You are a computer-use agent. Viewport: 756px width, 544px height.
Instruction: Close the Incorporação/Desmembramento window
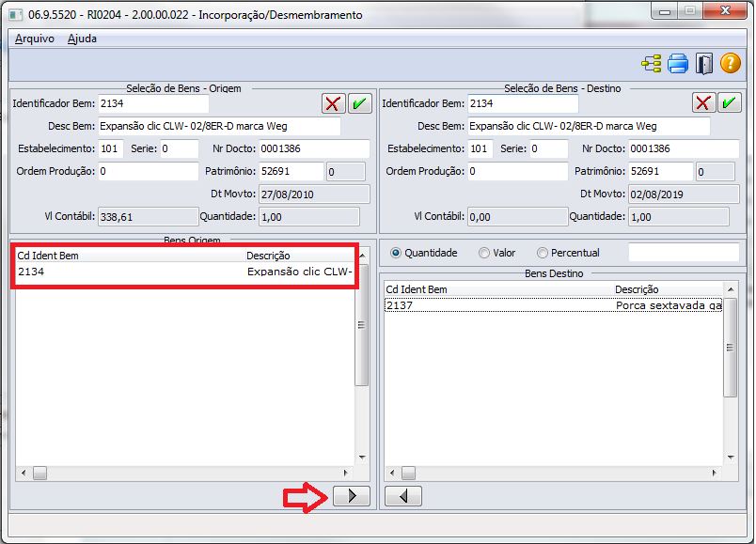pos(725,10)
